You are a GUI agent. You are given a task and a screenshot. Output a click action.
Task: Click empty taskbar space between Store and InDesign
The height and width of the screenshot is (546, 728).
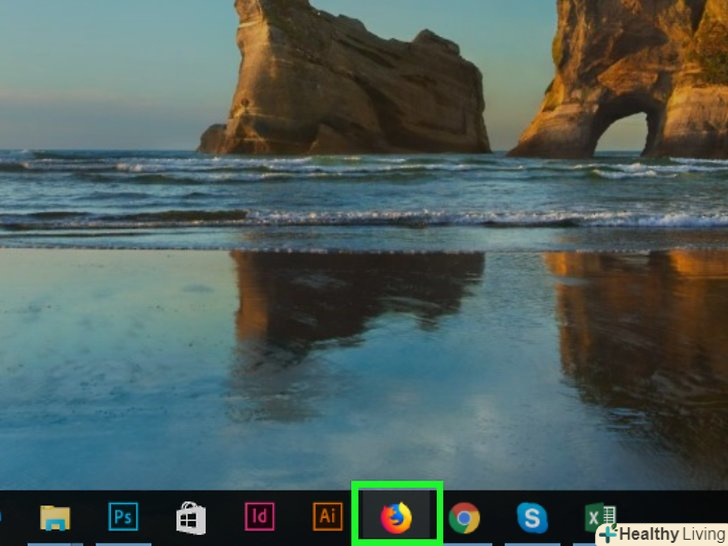[225, 517]
